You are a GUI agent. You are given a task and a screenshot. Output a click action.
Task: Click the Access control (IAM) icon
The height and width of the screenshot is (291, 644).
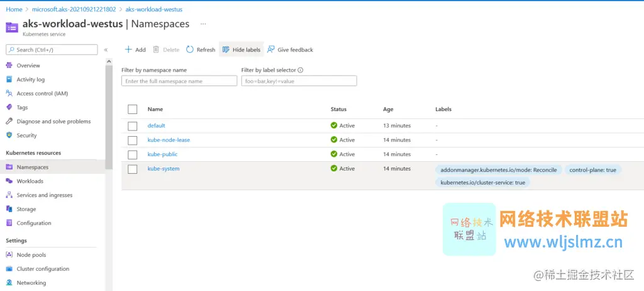[9, 93]
